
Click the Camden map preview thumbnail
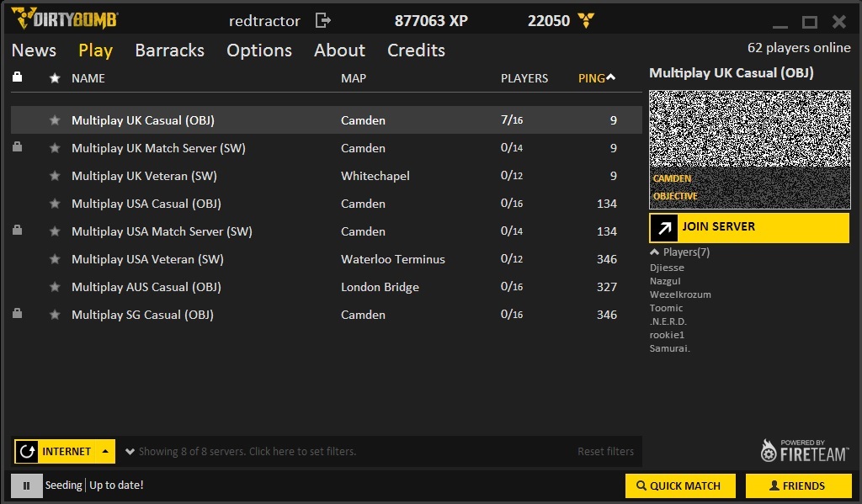point(749,148)
